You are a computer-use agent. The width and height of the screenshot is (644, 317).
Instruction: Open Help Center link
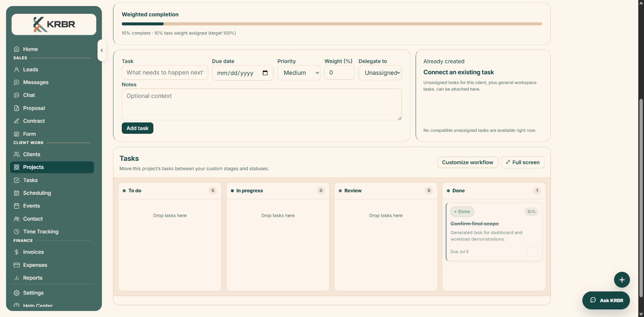52,305
